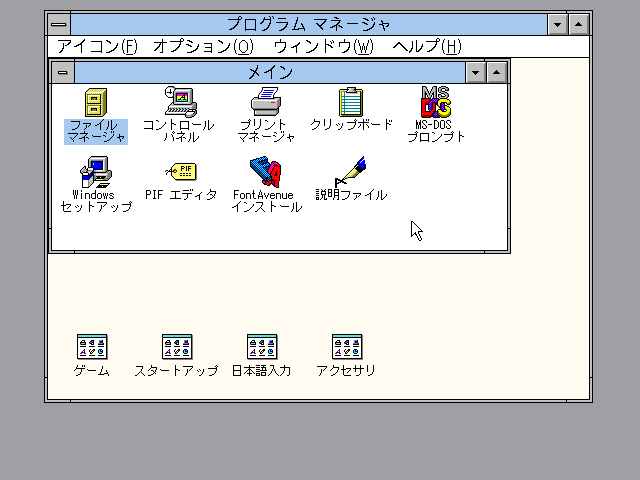Maximize the プログラム マネージャ window
This screenshot has width=640, height=480.
(579, 24)
